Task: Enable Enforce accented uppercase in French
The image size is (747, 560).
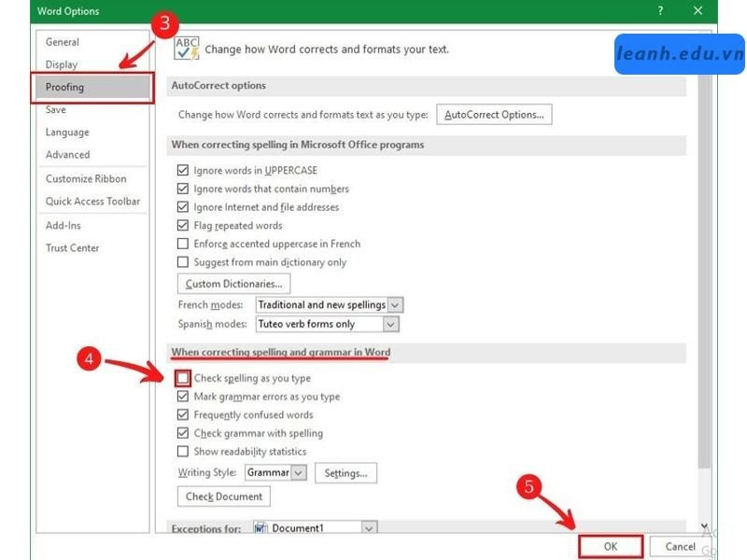Action: click(x=182, y=244)
